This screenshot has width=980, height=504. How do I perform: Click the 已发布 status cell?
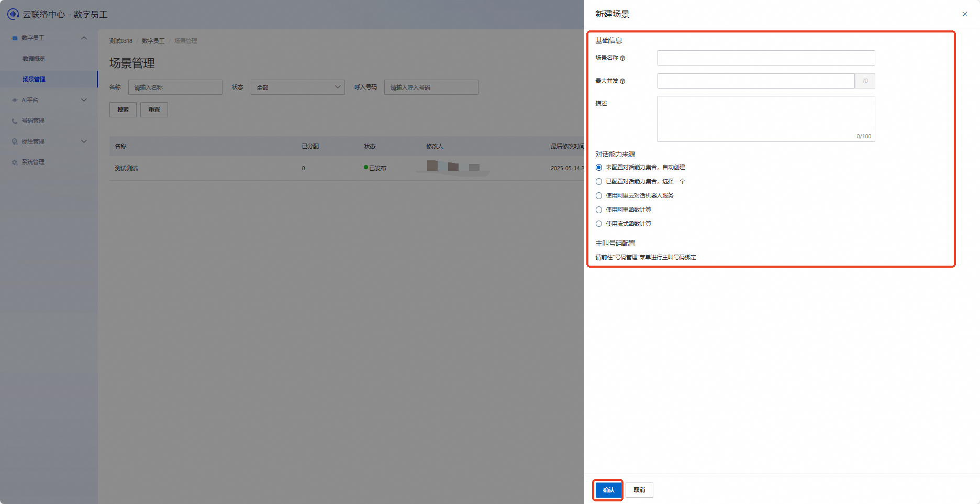coord(375,169)
